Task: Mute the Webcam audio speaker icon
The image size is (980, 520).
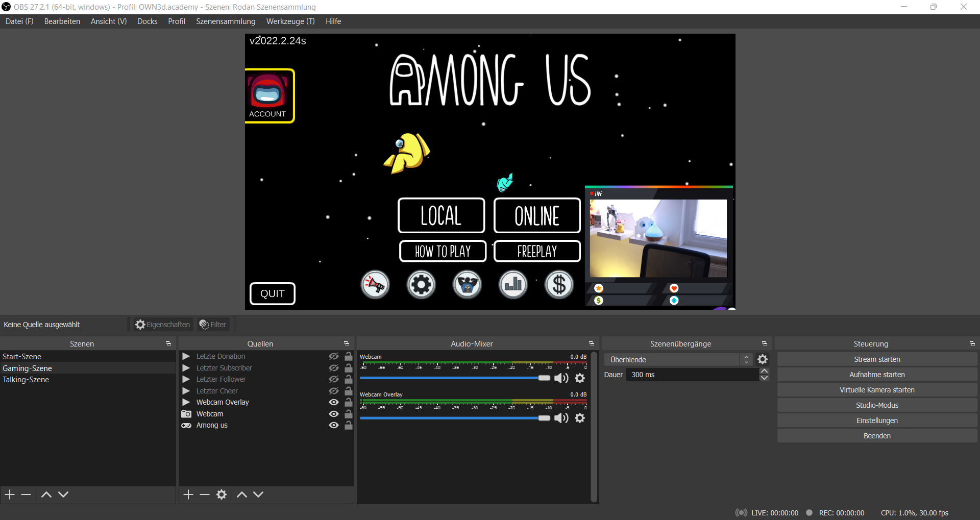Action: click(561, 378)
